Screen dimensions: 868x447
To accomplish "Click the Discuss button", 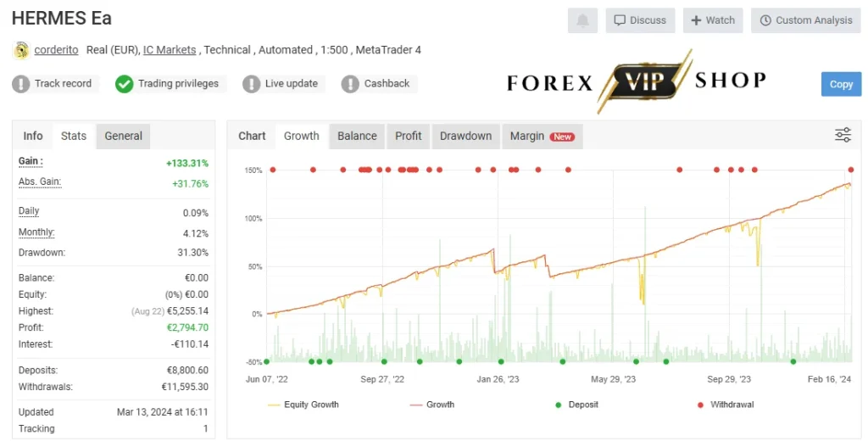I will pos(640,20).
